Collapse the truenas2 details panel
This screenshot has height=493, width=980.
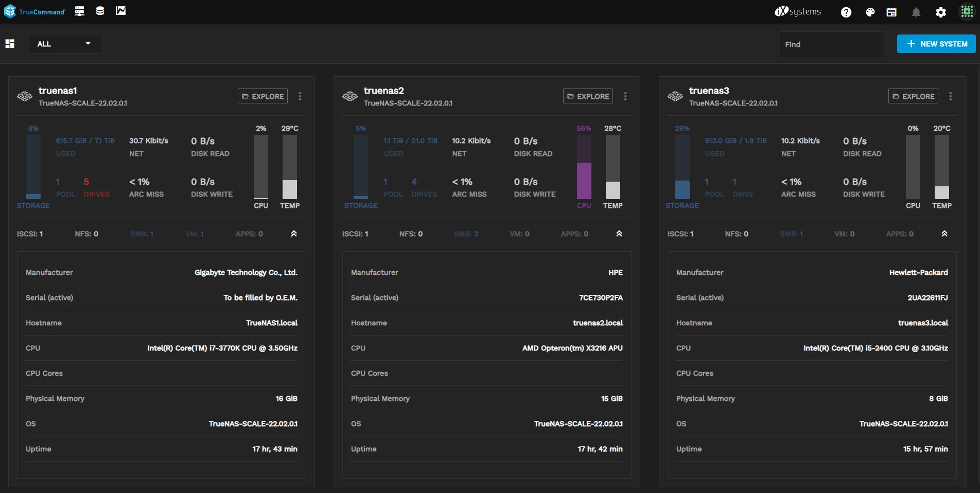click(619, 234)
